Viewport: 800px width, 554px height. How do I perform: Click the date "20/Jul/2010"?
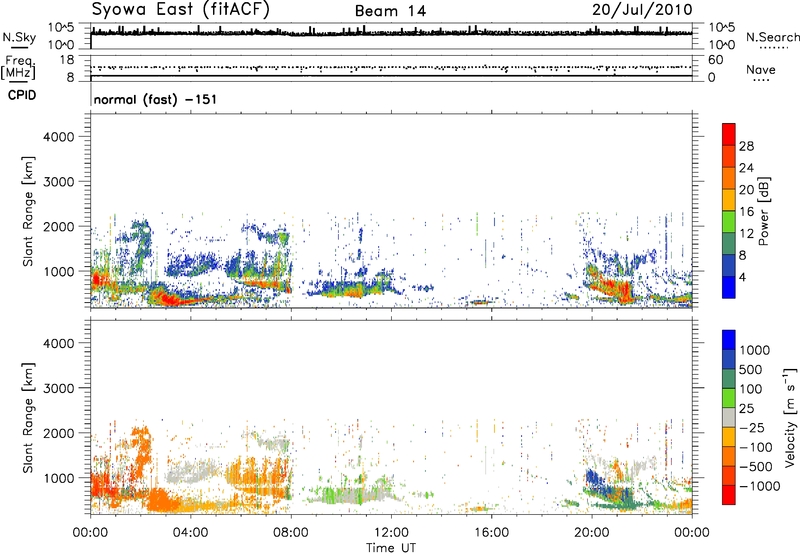642,10
